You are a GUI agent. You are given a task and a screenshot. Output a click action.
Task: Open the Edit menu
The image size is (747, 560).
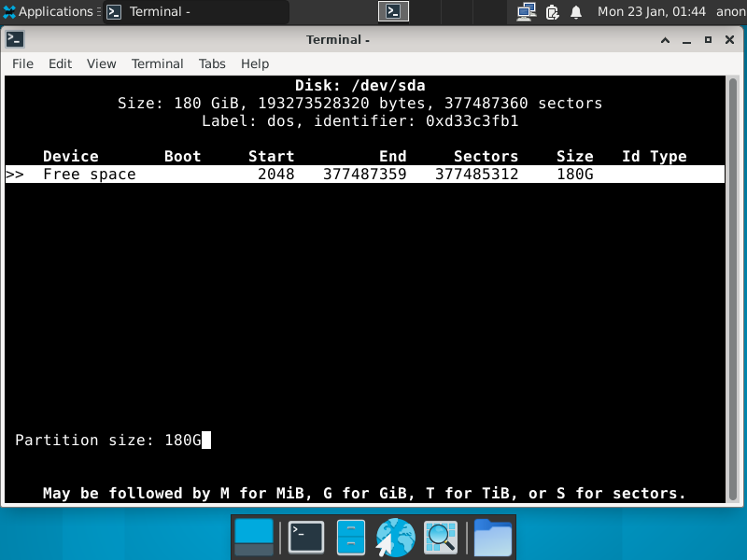[60, 63]
